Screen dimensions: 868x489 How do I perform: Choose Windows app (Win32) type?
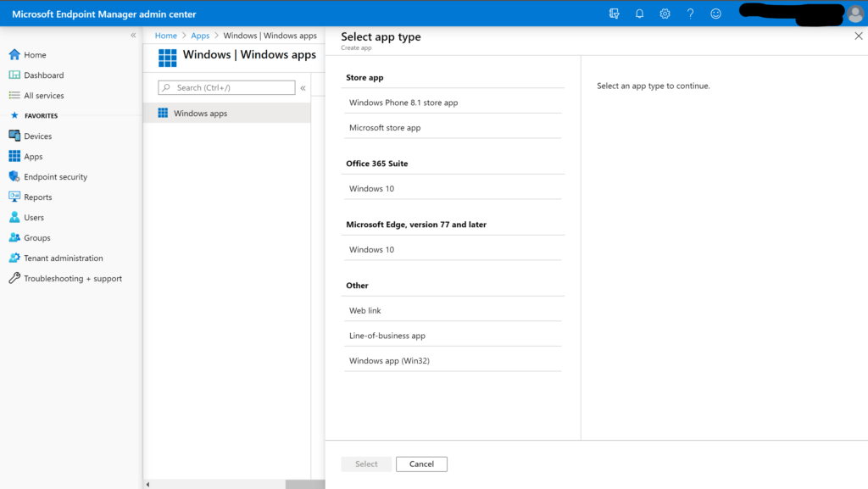pos(453,360)
